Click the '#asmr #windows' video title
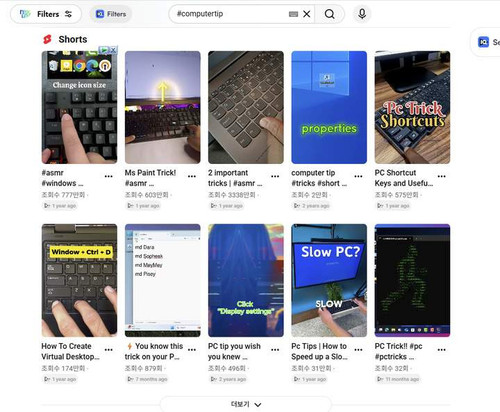The height and width of the screenshot is (412, 500). [x=62, y=178]
